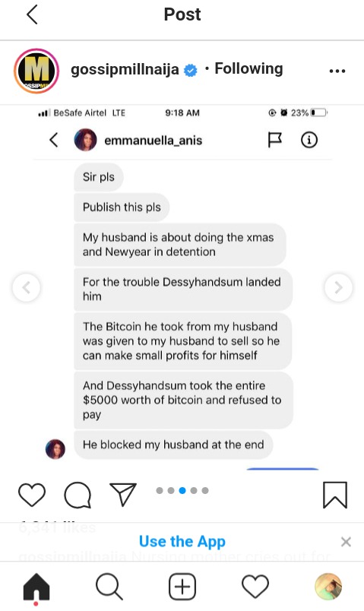364x611 pixels.
Task: Open the gossipmillnaija username link
Action: (125, 70)
